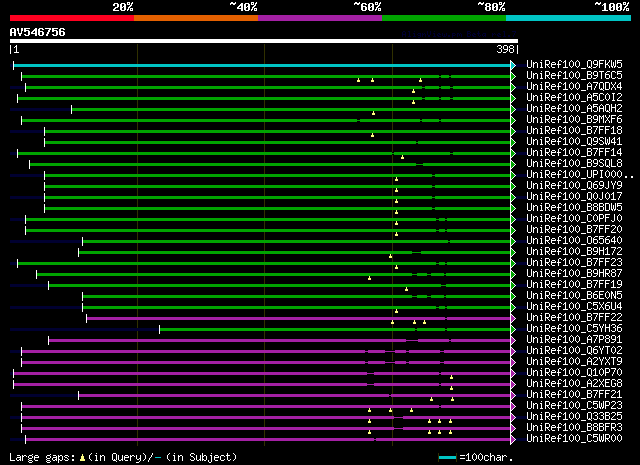
Task: Select the UniRef100_B7FF23 label
Action: [x=574, y=262]
